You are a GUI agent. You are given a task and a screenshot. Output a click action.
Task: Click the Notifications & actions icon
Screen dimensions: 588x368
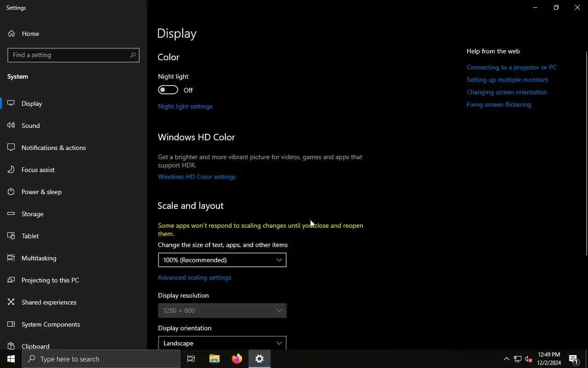point(11,148)
